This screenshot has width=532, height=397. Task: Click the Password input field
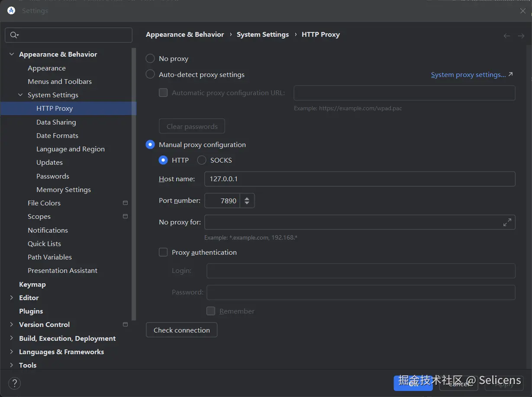(x=361, y=292)
